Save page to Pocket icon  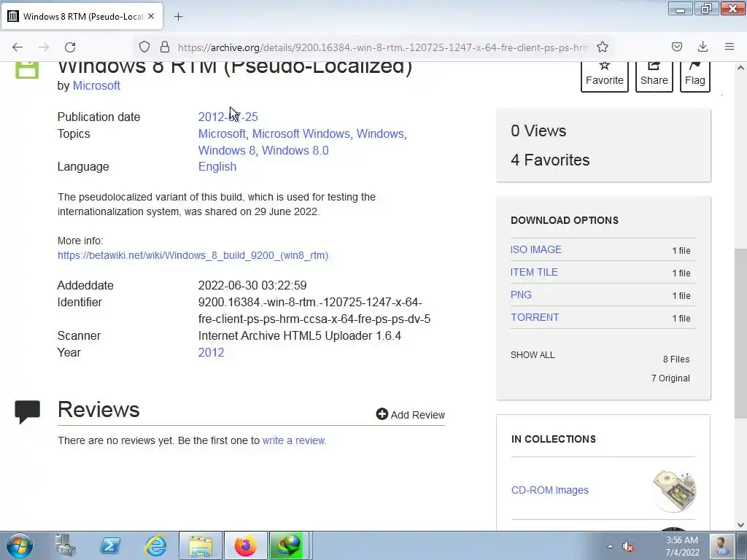(x=677, y=47)
